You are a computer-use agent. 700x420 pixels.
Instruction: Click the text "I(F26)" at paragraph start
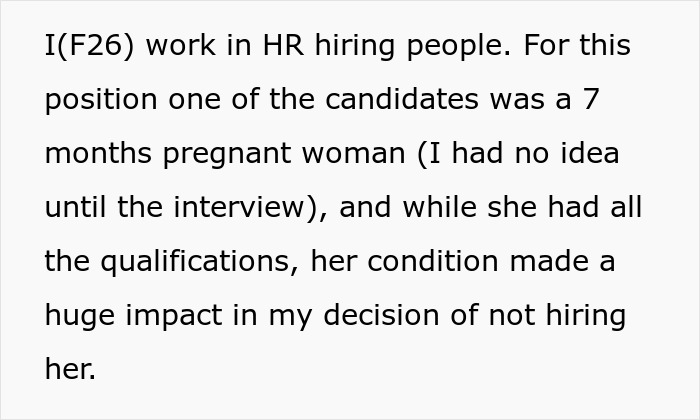point(89,46)
